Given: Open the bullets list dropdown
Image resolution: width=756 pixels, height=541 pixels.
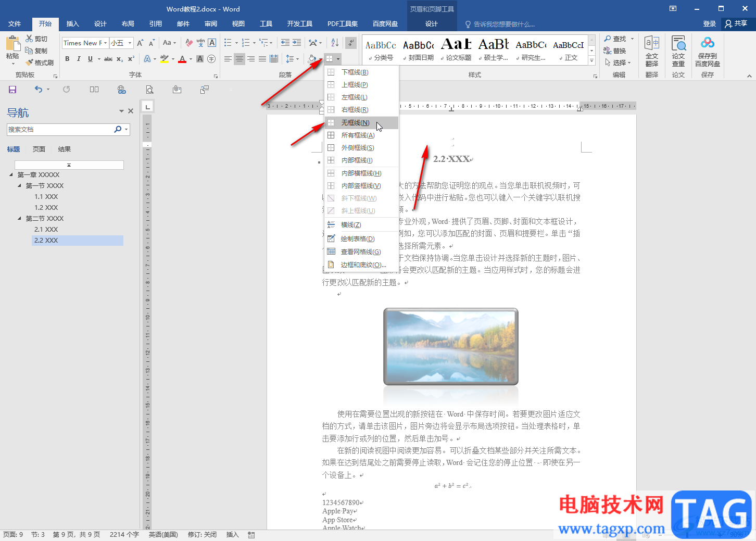Looking at the screenshot, I should (237, 43).
